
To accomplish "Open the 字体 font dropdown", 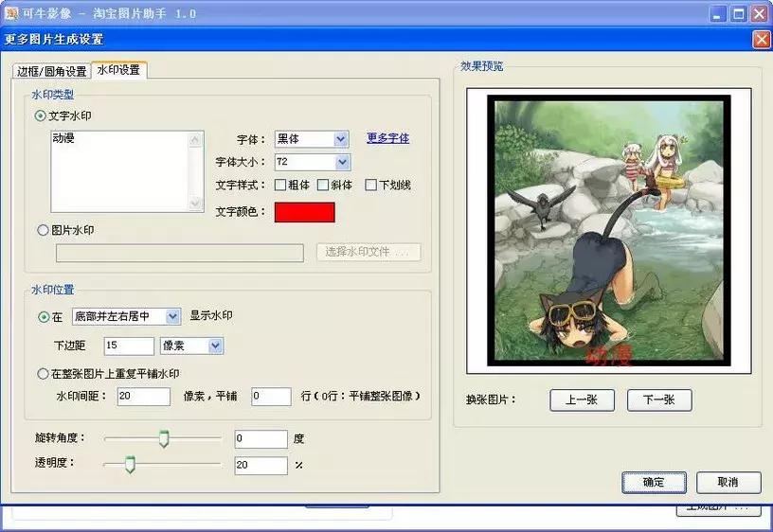I will [x=341, y=139].
